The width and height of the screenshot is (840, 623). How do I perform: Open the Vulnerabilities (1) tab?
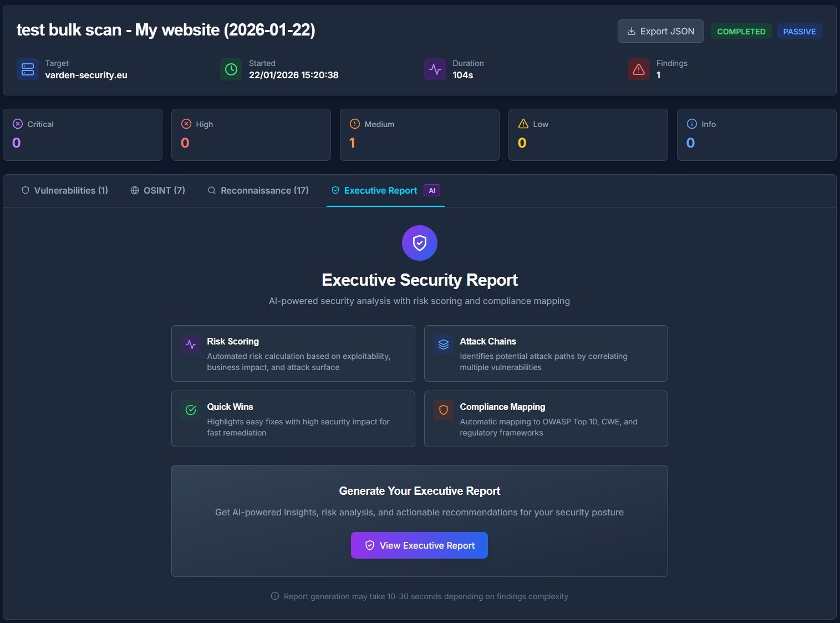pos(65,190)
